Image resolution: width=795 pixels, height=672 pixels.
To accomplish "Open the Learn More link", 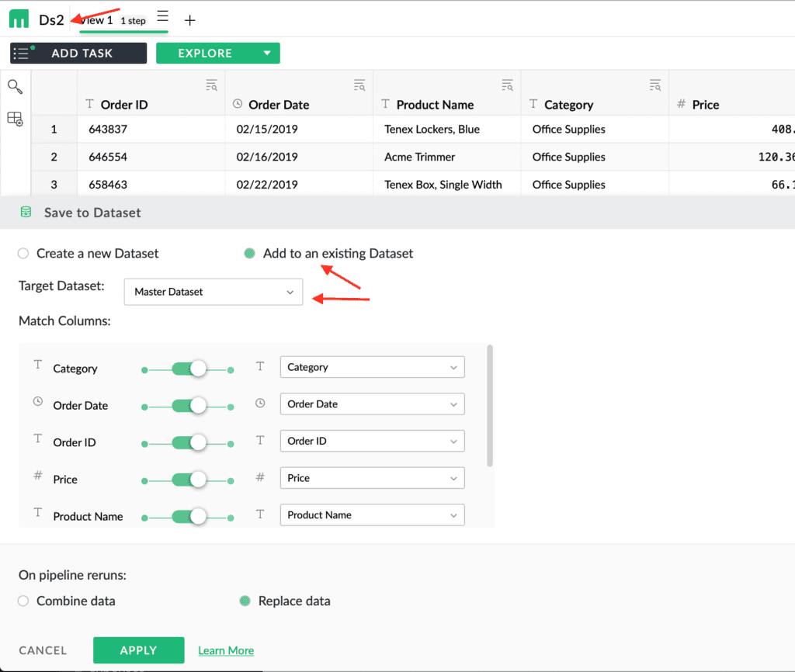I will 226,651.
